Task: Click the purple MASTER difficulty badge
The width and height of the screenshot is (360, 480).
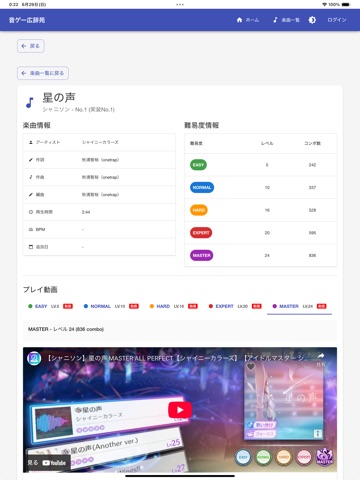Action: click(x=201, y=255)
